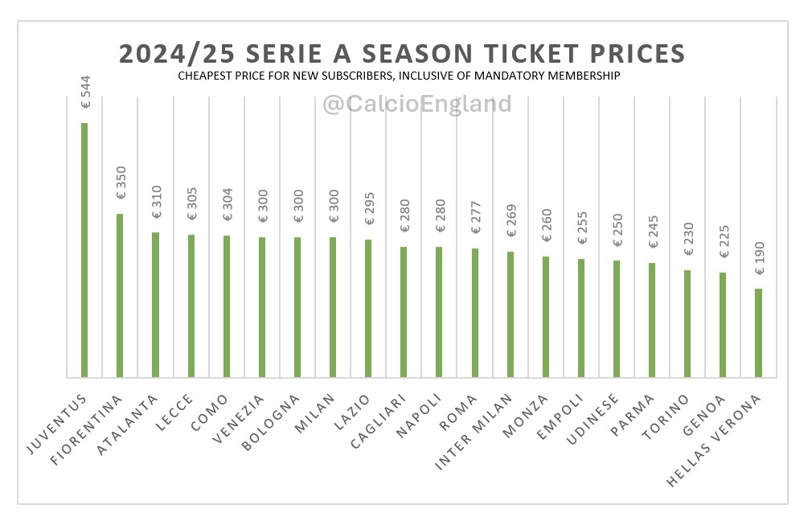Select the € 277 data label
The image size is (812, 521).
pyautogui.click(x=475, y=217)
